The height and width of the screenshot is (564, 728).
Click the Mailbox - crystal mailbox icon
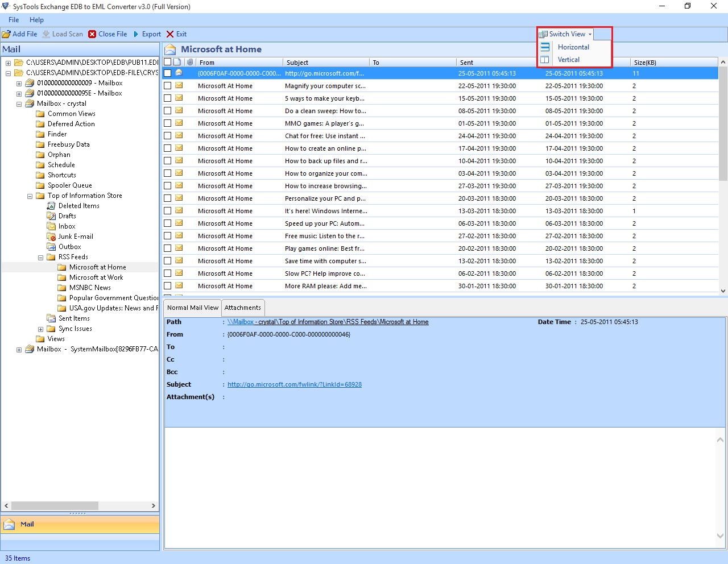[30, 103]
